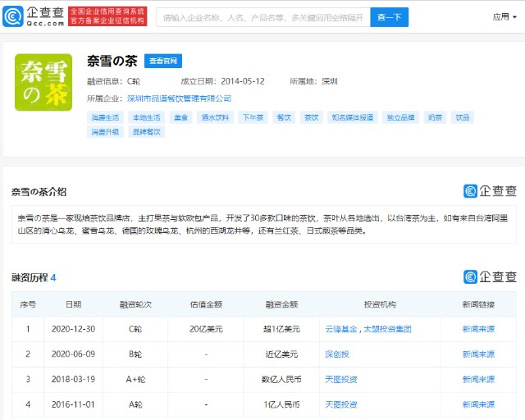
Task: Open the 深创投 investor link
Action: click(337, 354)
